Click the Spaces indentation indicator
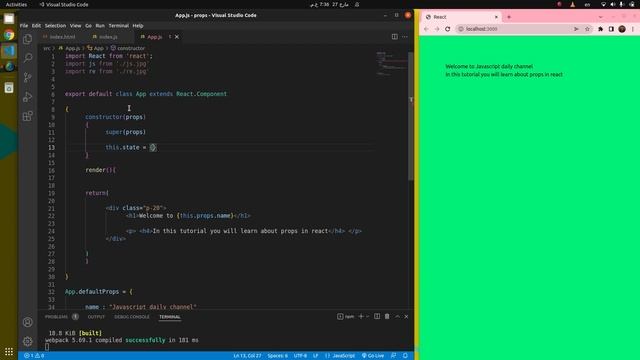 (278, 356)
